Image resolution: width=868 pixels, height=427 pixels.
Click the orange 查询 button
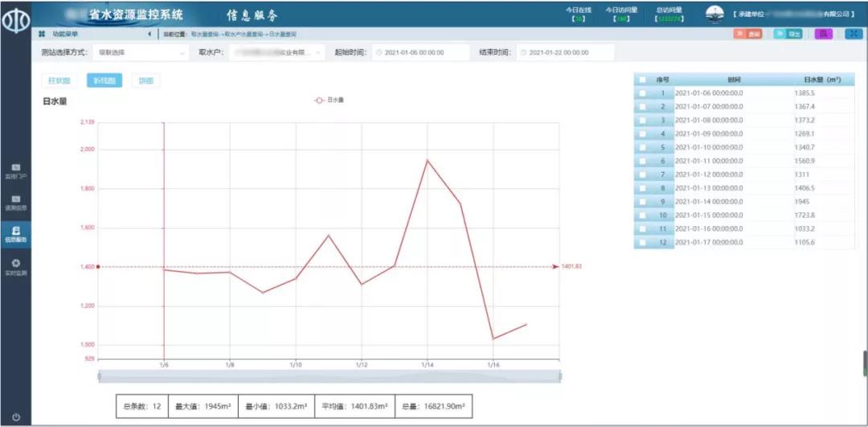point(749,34)
